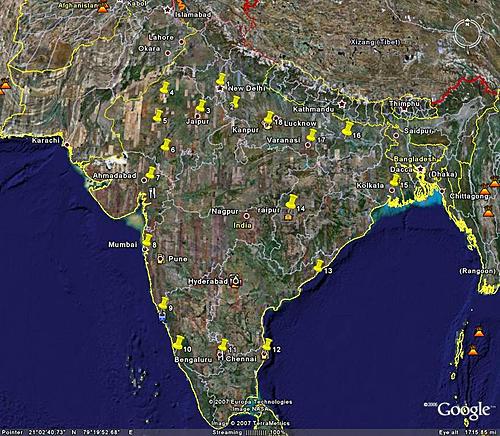Viewport: 500px width, 436px height.
Task: Select pushpin 3 above Jaipur
Action: [200, 105]
